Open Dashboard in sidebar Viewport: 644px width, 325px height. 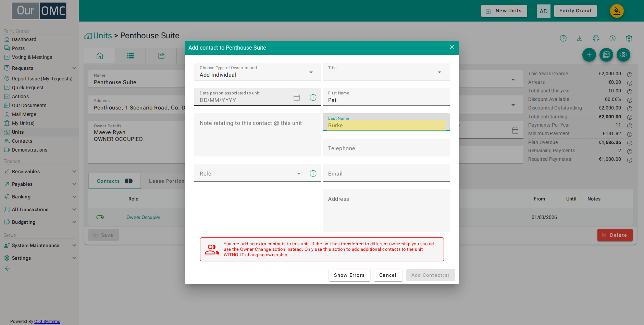[x=24, y=39]
